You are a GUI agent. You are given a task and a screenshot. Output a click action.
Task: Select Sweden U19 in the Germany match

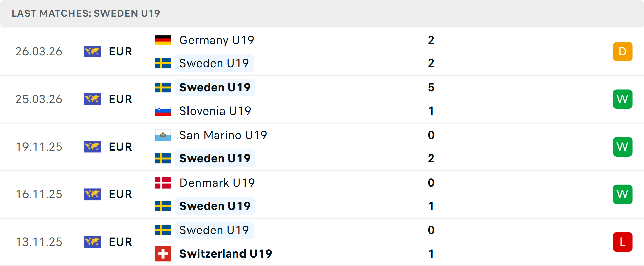pos(214,63)
